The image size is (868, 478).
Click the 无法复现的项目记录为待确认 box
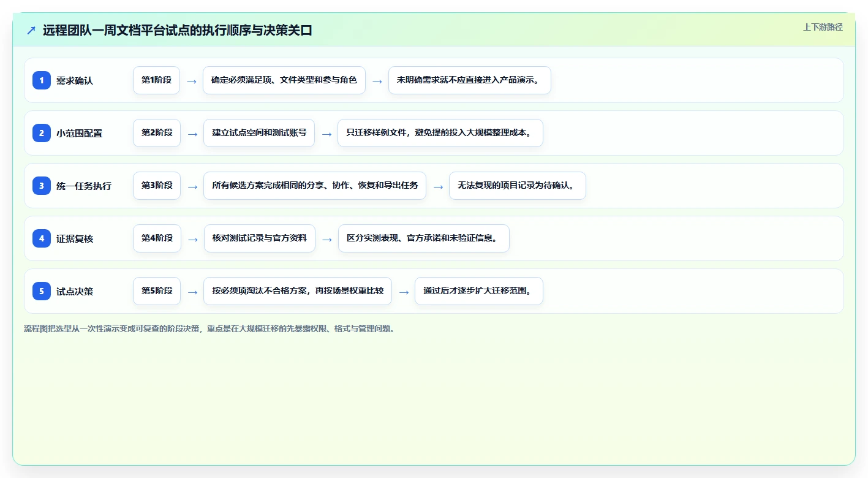coord(518,186)
